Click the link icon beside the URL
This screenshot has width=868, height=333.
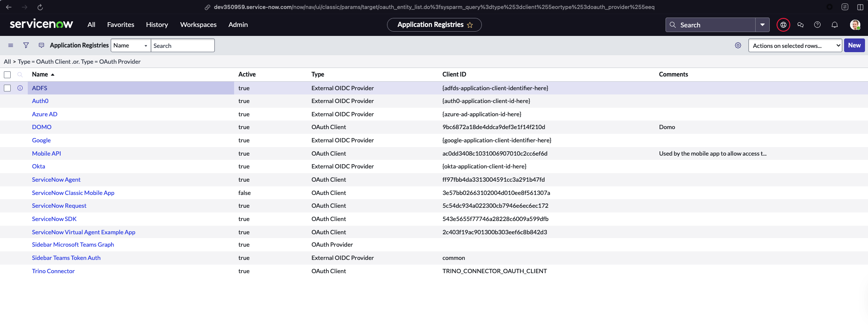[x=207, y=7]
